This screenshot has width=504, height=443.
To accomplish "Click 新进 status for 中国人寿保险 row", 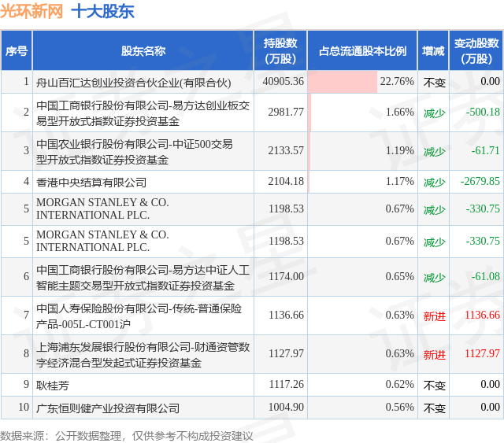I will tap(434, 316).
